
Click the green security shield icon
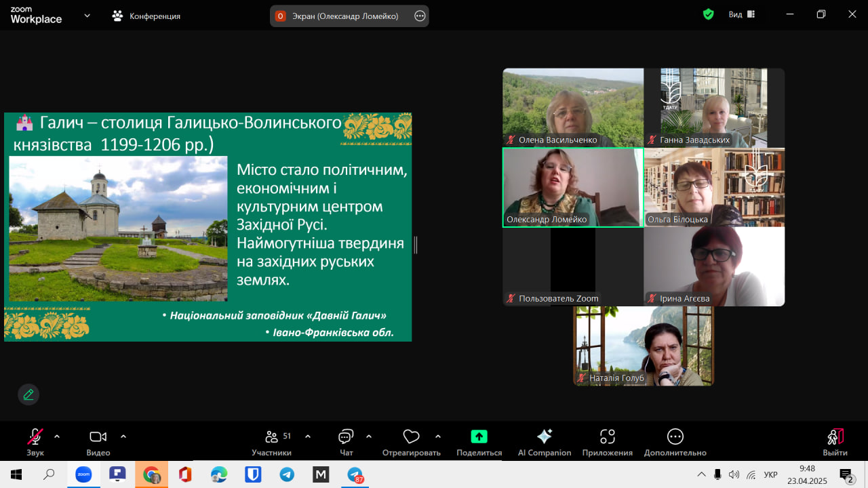point(708,14)
